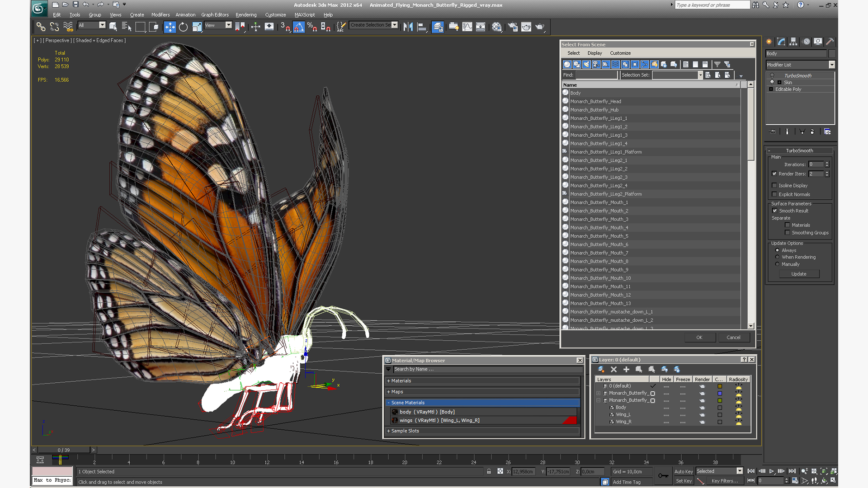Open the Manage Layers toolbar icon

(438, 27)
